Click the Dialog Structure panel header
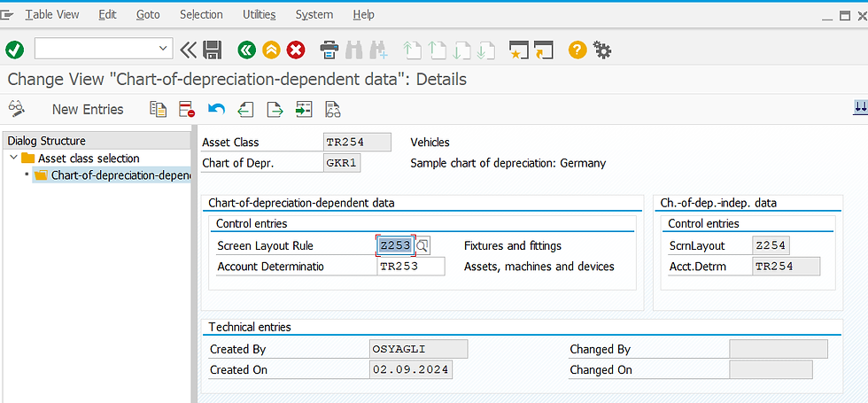The height and width of the screenshot is (403, 868). coord(97,141)
